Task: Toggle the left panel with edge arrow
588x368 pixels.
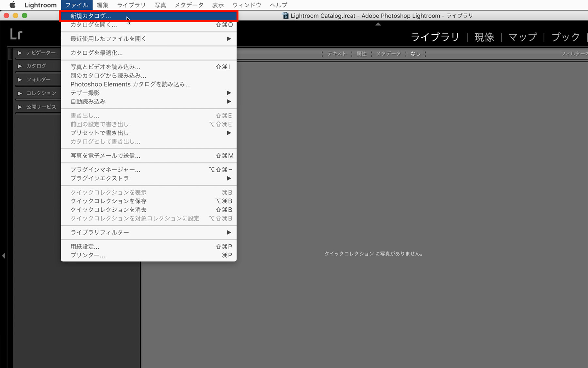Action: coord(4,256)
